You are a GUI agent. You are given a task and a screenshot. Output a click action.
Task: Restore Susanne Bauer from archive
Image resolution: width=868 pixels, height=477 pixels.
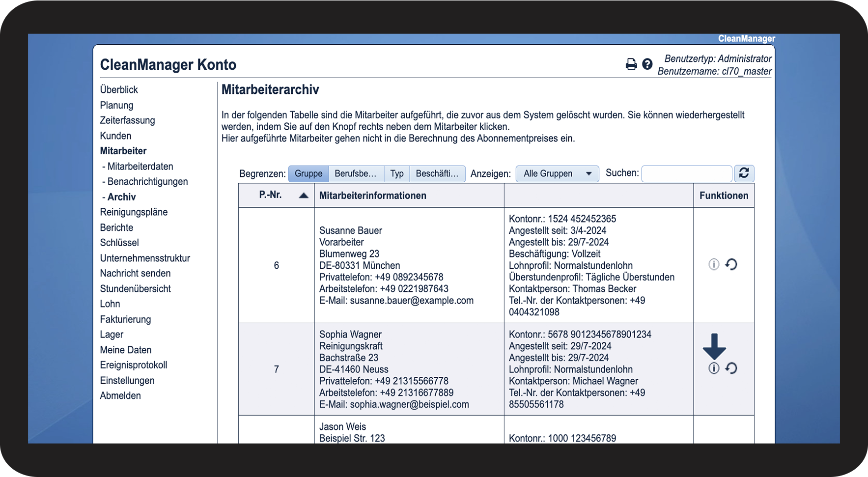click(731, 265)
